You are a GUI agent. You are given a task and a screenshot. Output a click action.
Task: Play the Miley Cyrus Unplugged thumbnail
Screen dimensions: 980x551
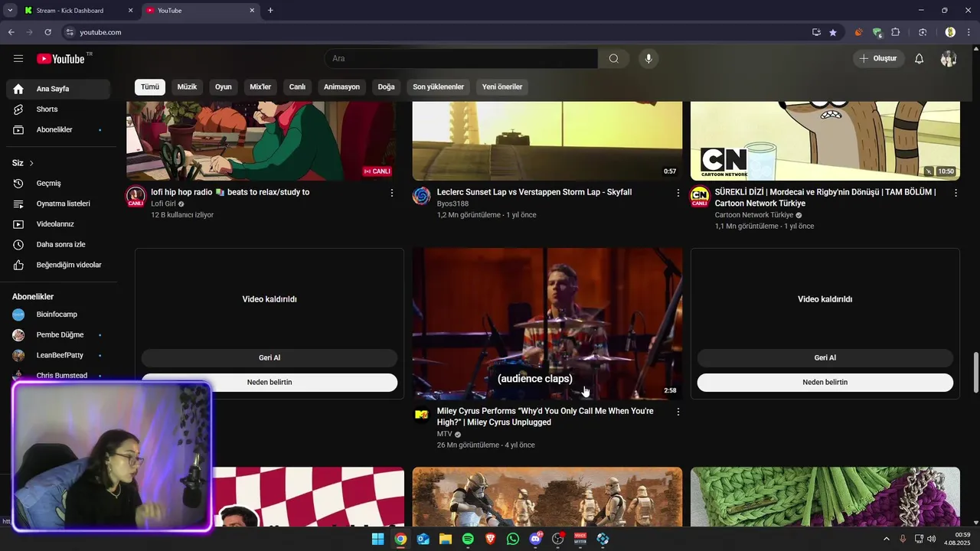547,324
